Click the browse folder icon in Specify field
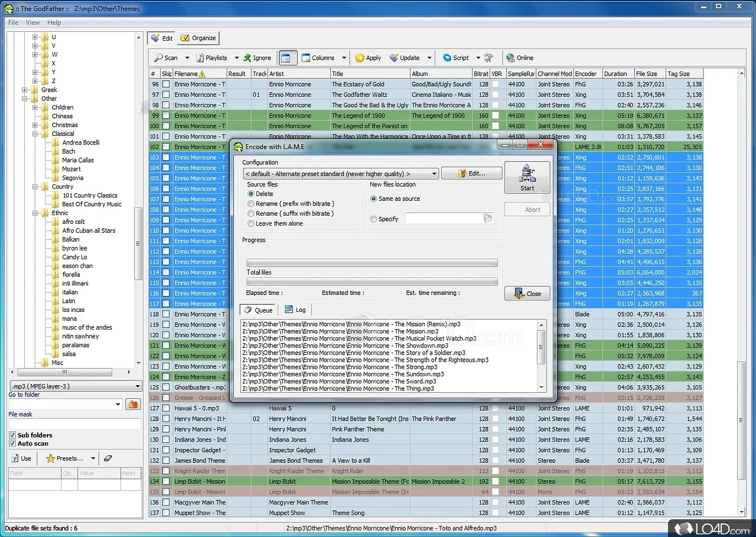Screen dimensions: 756x537 [488, 219]
